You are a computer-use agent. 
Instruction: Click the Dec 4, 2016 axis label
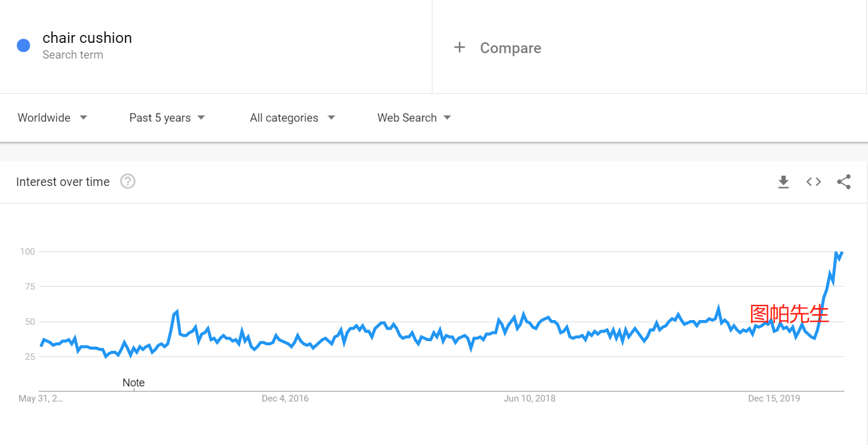[x=285, y=399]
